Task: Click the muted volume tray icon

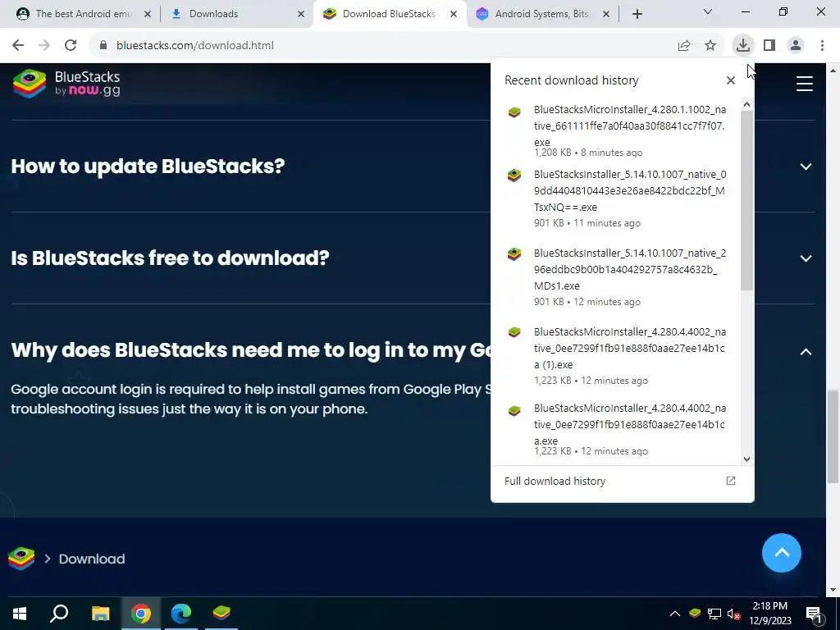Action: coord(733,614)
